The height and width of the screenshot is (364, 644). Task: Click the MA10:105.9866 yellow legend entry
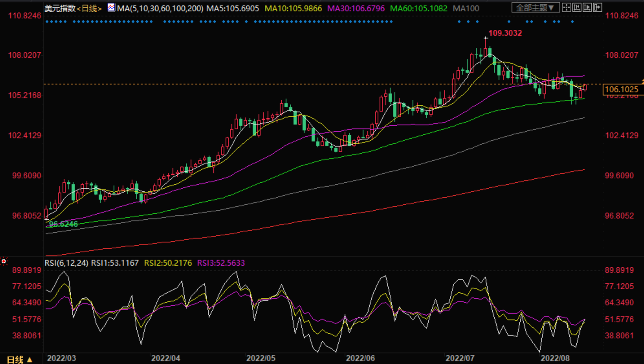pos(293,8)
